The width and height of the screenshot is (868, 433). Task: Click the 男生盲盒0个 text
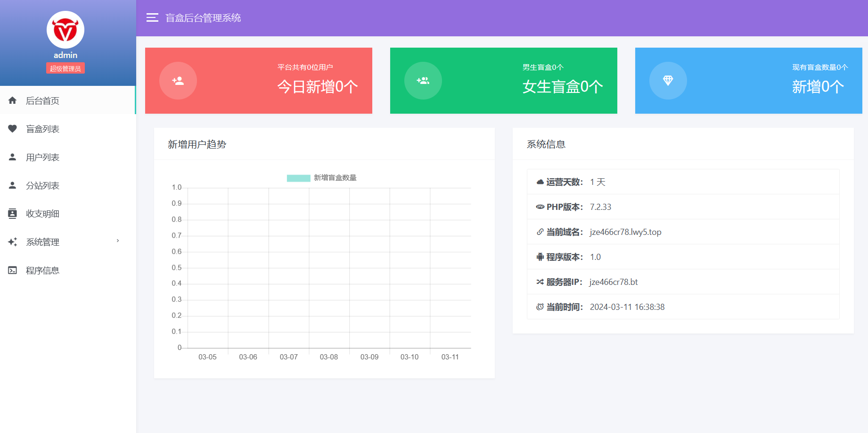pyautogui.click(x=543, y=67)
